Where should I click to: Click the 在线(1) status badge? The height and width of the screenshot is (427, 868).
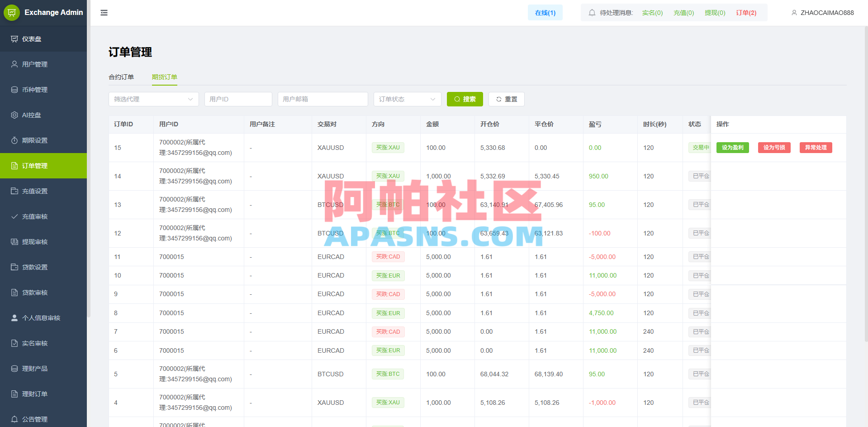pyautogui.click(x=545, y=13)
